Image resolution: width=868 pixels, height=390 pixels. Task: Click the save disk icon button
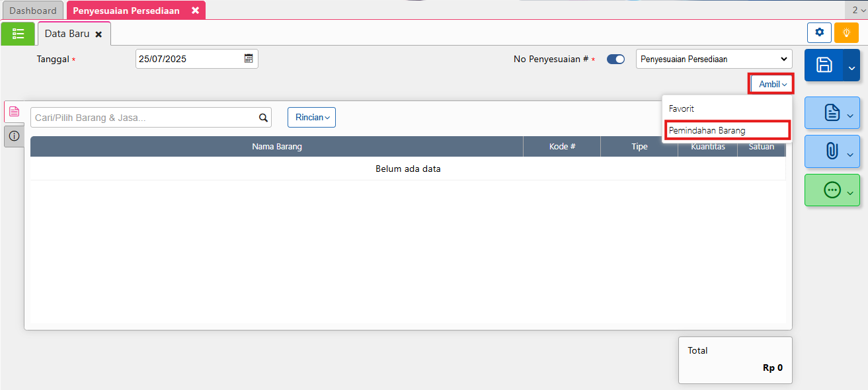(824, 65)
